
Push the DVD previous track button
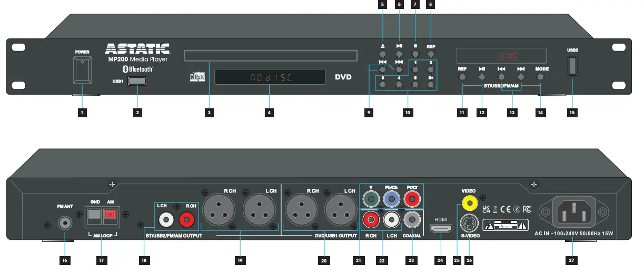pos(383,69)
